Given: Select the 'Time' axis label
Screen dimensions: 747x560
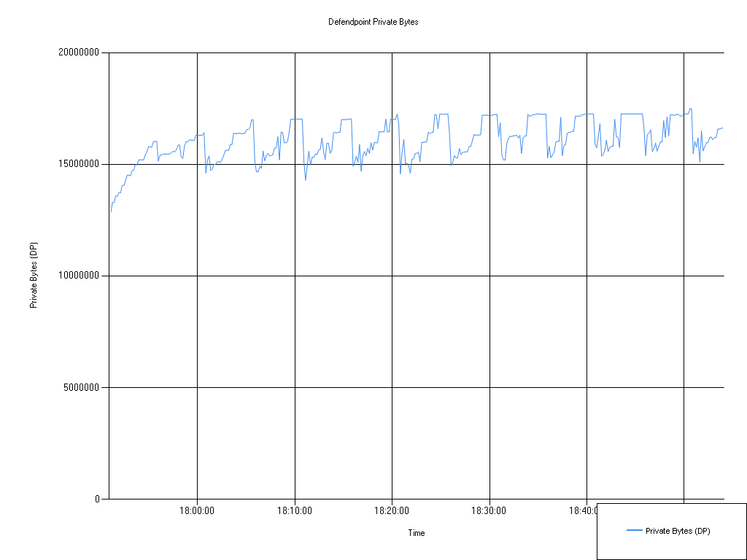Looking at the screenshot, I should coord(415,533).
